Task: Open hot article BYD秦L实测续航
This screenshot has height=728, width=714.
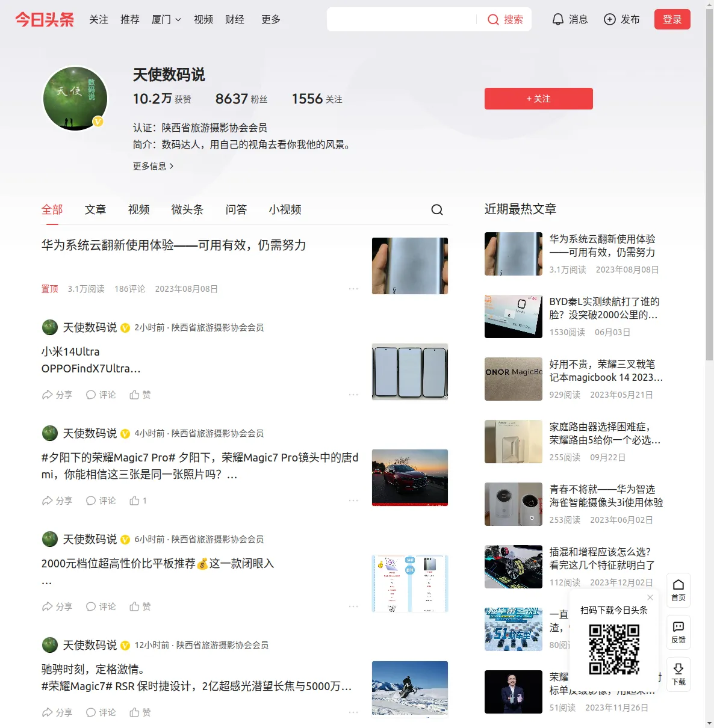Action: [x=604, y=308]
